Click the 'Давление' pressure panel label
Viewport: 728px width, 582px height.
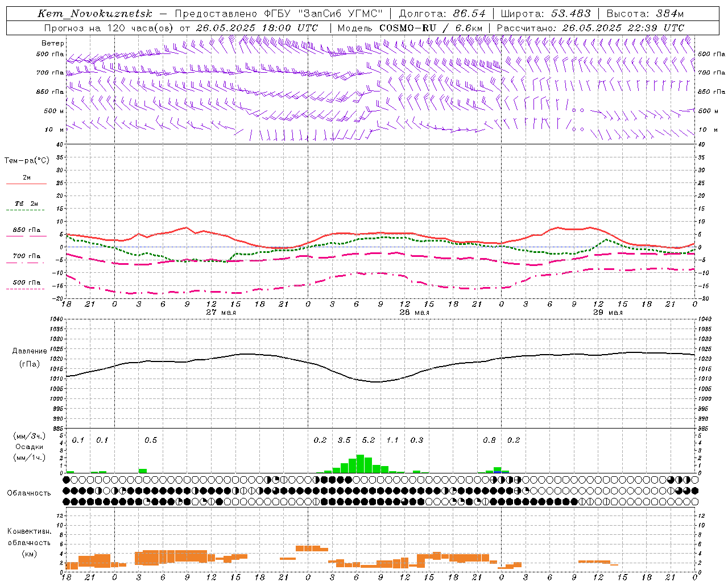[x=30, y=351]
